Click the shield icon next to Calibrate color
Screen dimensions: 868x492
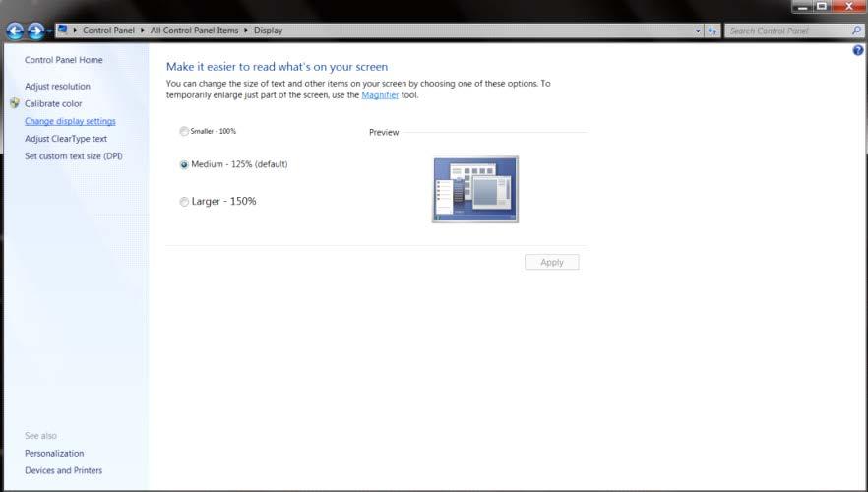15,103
